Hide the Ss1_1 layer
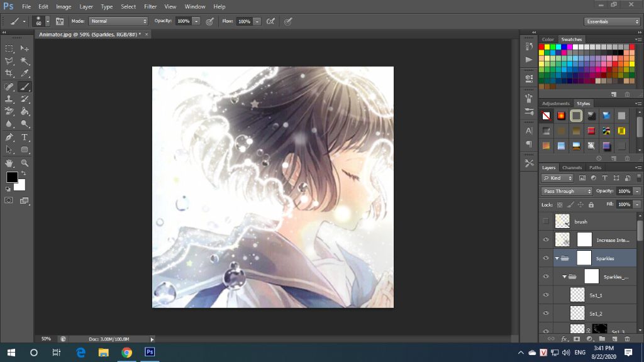Screen dimensions: 644x362 click(x=546, y=295)
